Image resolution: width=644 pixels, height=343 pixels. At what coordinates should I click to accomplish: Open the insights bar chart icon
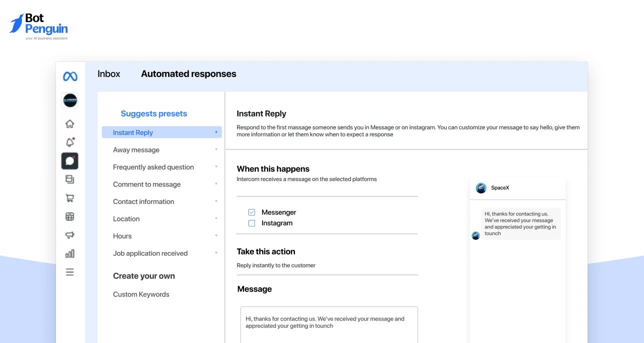click(x=70, y=253)
